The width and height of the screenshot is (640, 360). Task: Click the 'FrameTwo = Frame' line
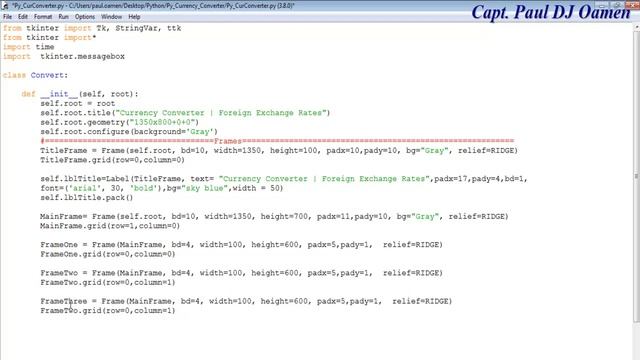pyautogui.click(x=241, y=273)
